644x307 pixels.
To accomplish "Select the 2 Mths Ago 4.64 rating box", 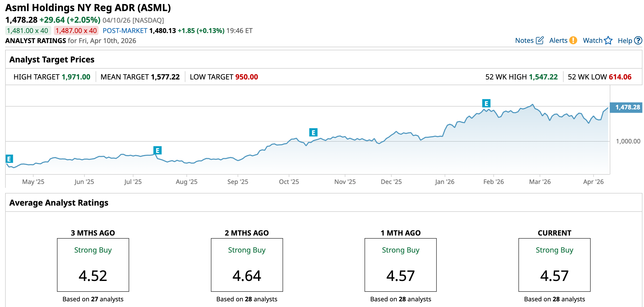I will pyautogui.click(x=247, y=265).
